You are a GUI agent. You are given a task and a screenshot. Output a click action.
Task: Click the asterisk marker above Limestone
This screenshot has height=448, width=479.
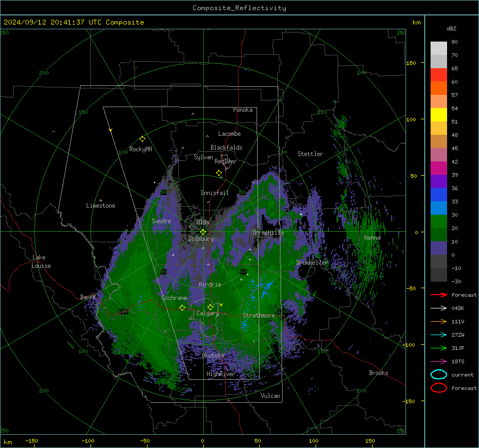pos(101,201)
